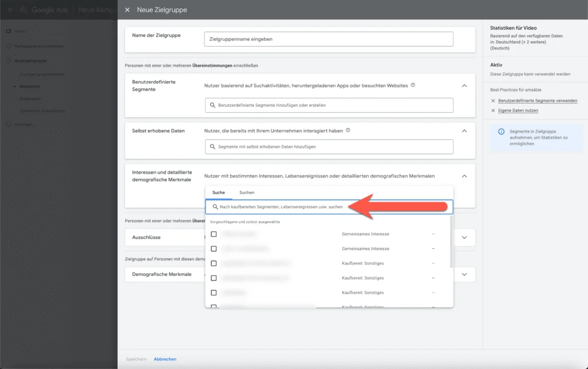The height and width of the screenshot is (369, 588).
Task: Open Benutzerdefinierte Segmente verwenden link
Action: point(537,101)
